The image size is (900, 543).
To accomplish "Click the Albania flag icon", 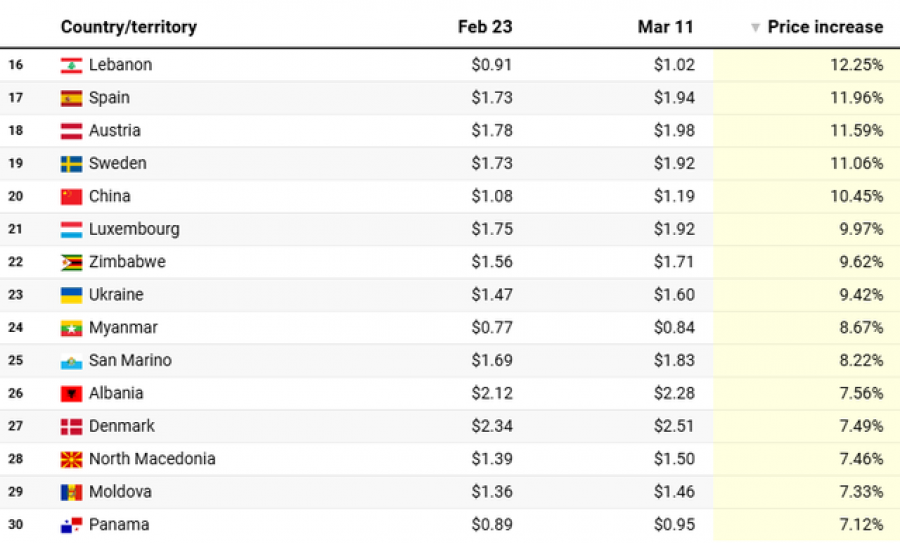I will coord(71,394).
